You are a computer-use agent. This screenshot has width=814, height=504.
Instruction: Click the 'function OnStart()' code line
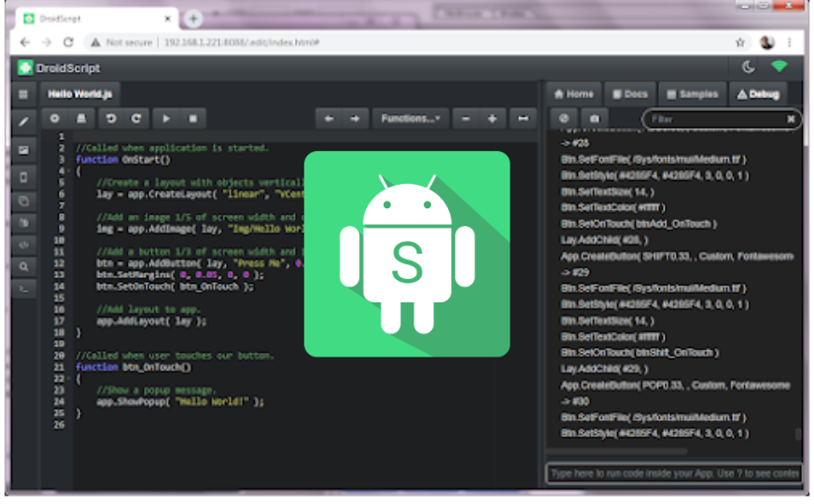(x=123, y=160)
